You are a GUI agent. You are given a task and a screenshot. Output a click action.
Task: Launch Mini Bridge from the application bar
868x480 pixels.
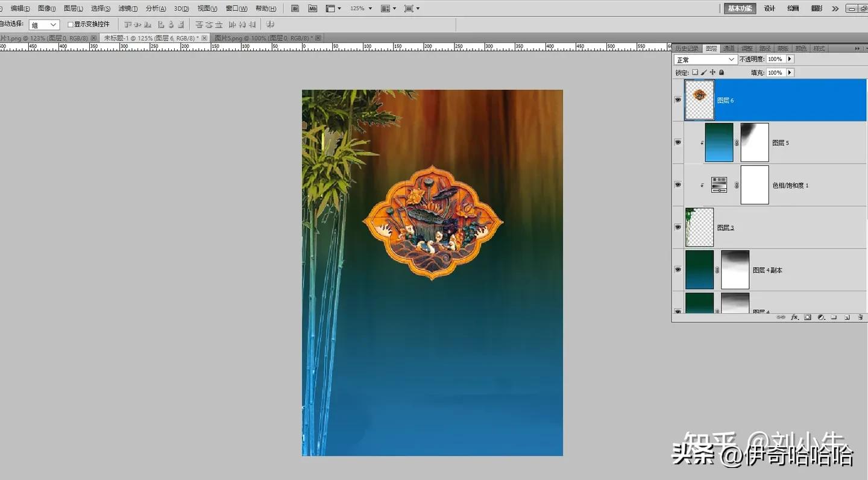pyautogui.click(x=312, y=8)
